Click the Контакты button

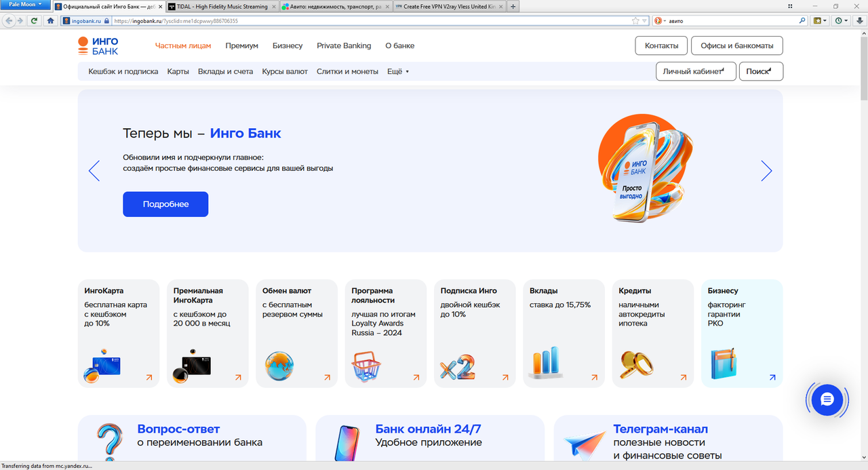point(661,46)
